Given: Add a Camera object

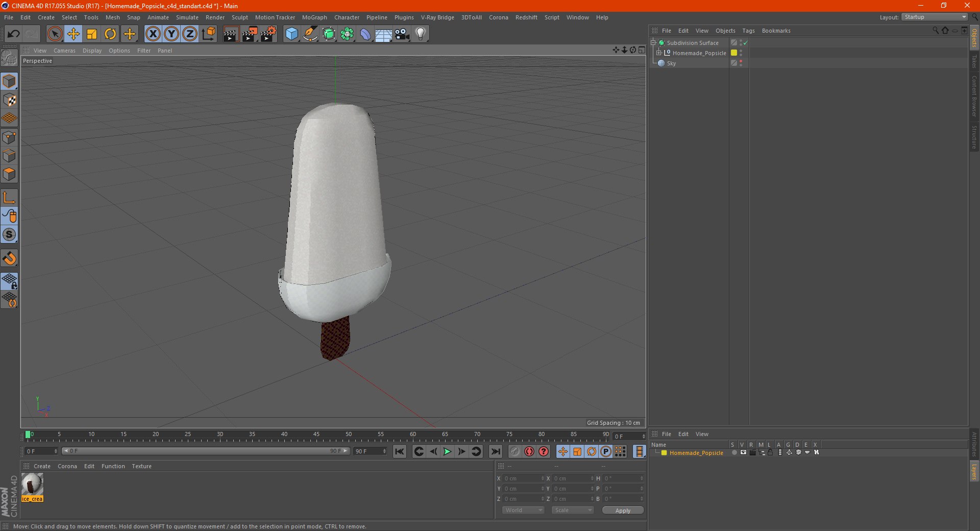Looking at the screenshot, I should (x=402, y=34).
